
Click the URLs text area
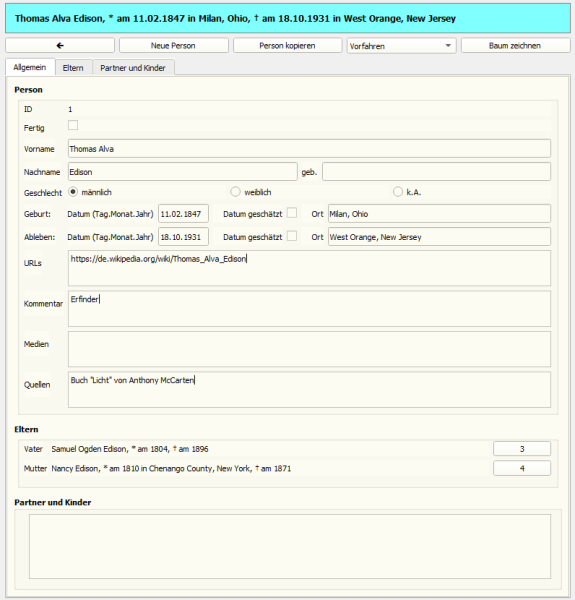tap(309, 268)
